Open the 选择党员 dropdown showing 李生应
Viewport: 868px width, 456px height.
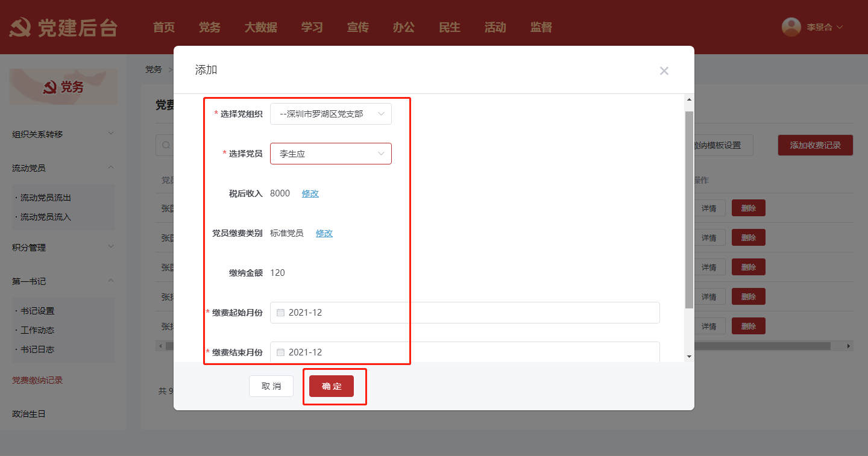click(330, 154)
